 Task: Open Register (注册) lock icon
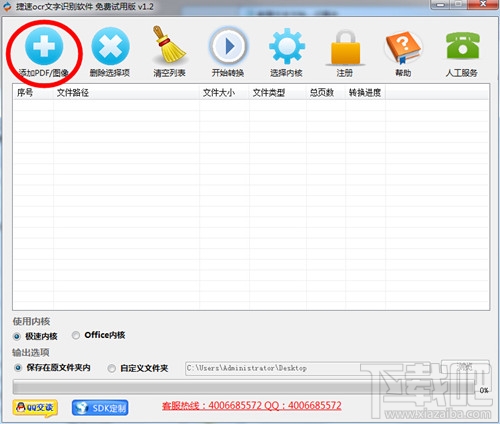[345, 47]
